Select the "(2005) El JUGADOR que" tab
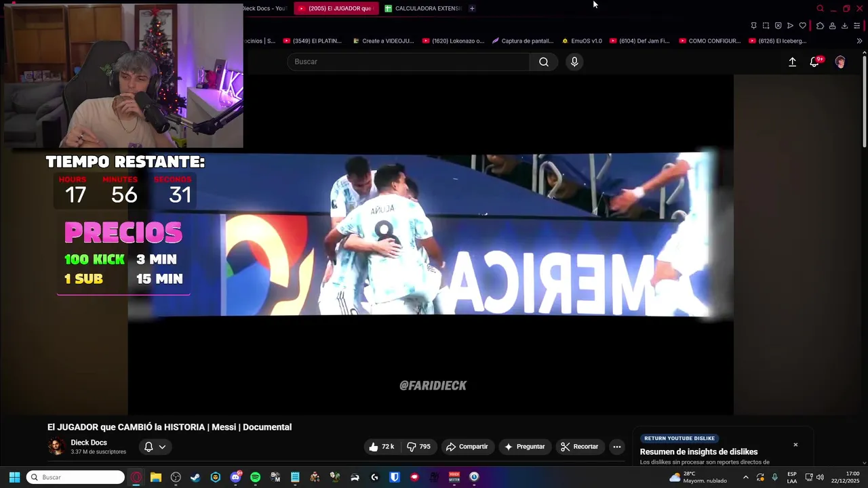 pyautogui.click(x=336, y=8)
